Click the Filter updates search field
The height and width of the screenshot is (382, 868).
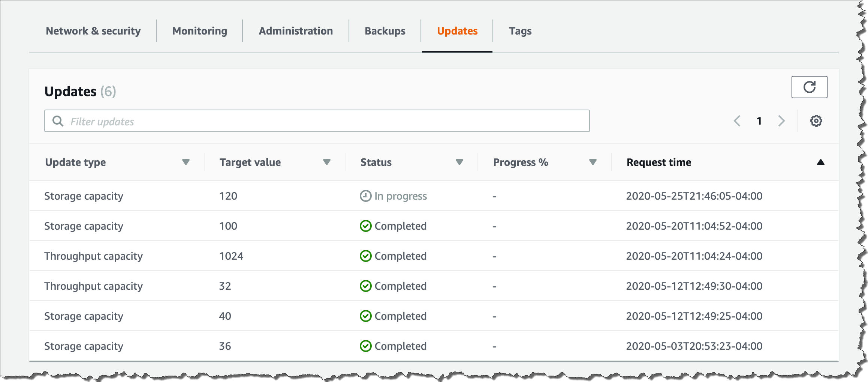tap(322, 121)
